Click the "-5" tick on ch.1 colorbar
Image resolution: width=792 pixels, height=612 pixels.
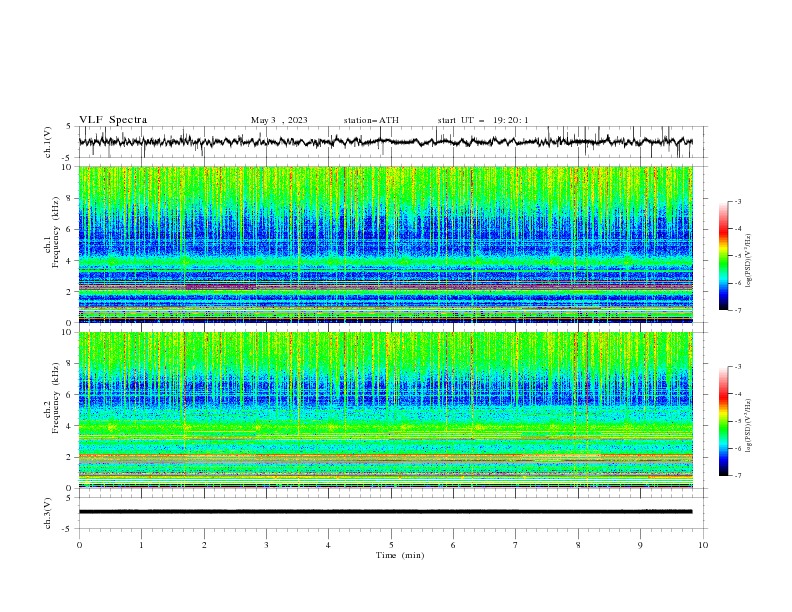click(737, 256)
